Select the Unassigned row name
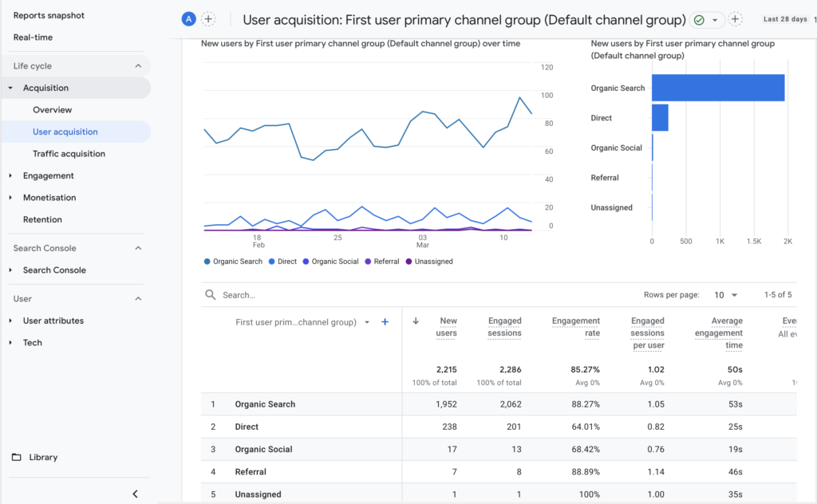This screenshot has height=504, width=817. pyautogui.click(x=258, y=494)
